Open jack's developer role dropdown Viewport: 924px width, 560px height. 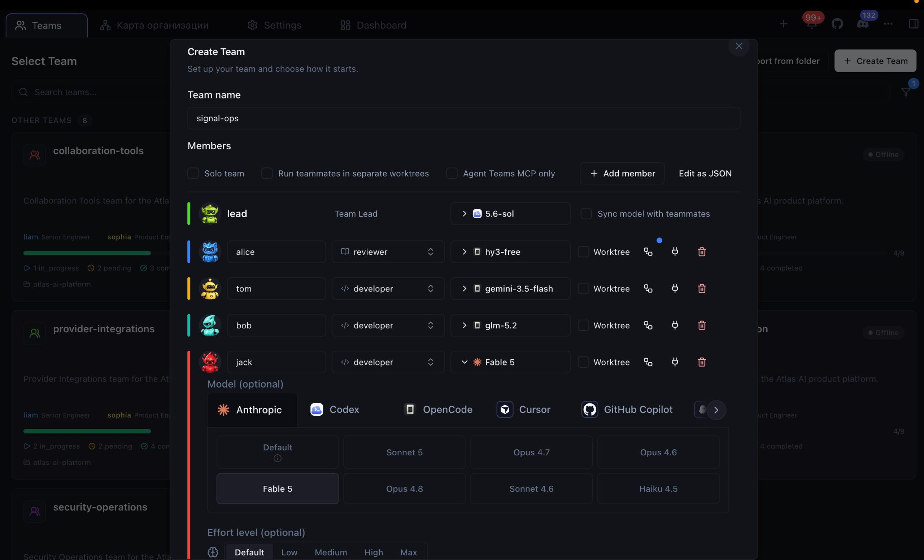pos(388,362)
